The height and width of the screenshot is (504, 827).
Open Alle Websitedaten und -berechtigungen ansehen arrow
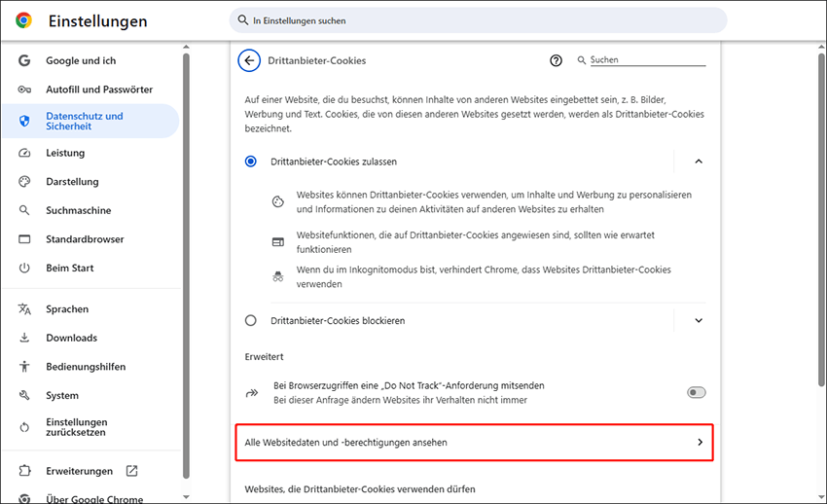tap(700, 443)
